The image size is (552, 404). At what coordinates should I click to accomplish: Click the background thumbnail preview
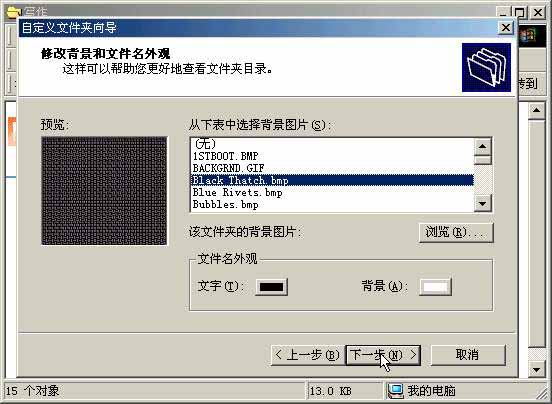[x=104, y=191]
